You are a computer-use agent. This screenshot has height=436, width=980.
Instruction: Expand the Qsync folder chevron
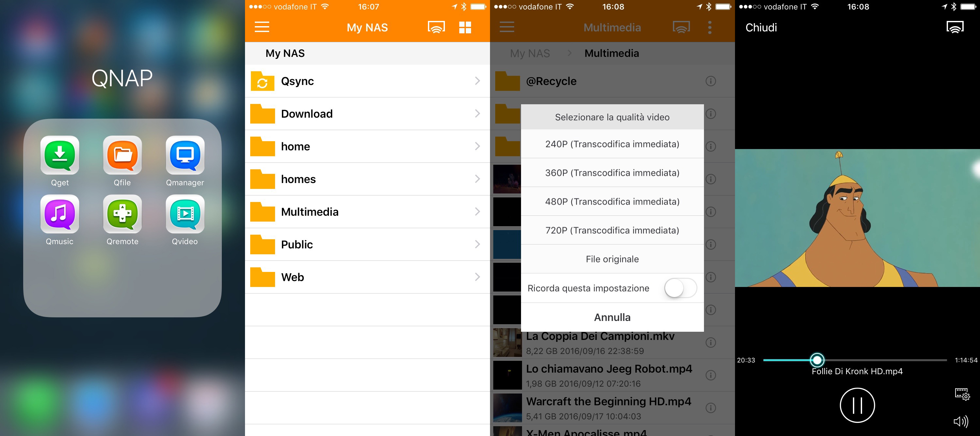coord(477,81)
